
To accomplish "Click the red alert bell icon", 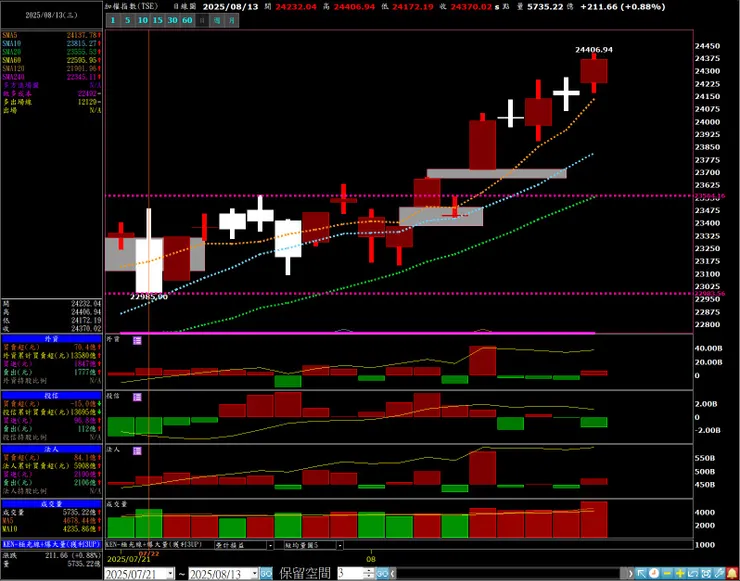I will pos(732,573).
